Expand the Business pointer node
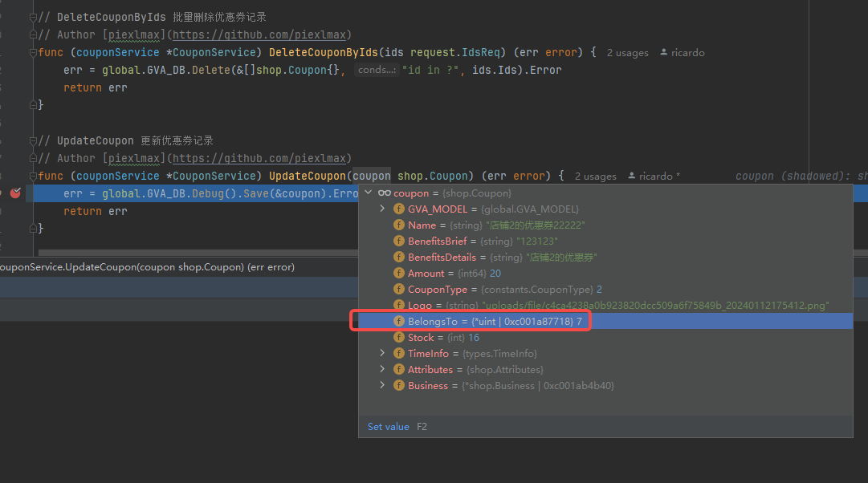Screen dimensions: 868x483 [383, 386]
